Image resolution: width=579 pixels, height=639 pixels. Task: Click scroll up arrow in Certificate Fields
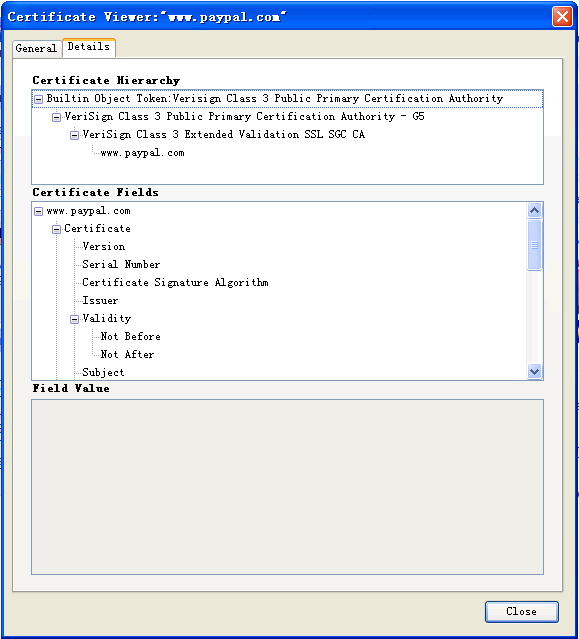tap(534, 210)
